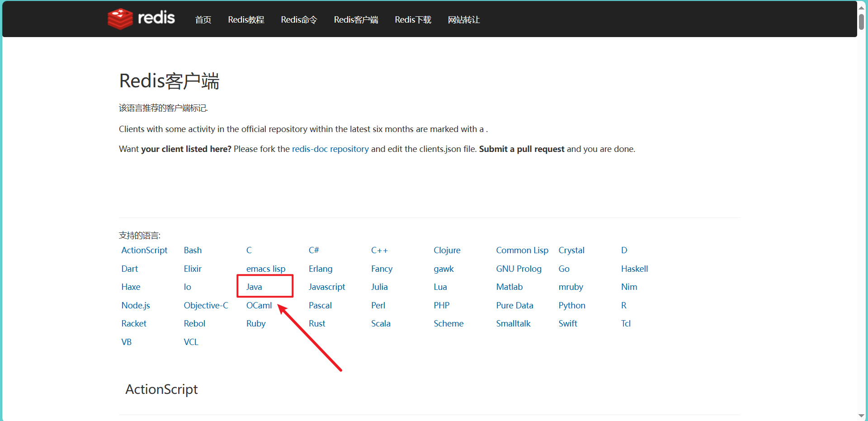The width and height of the screenshot is (868, 421).
Task: Open the VB link
Action: click(x=127, y=342)
